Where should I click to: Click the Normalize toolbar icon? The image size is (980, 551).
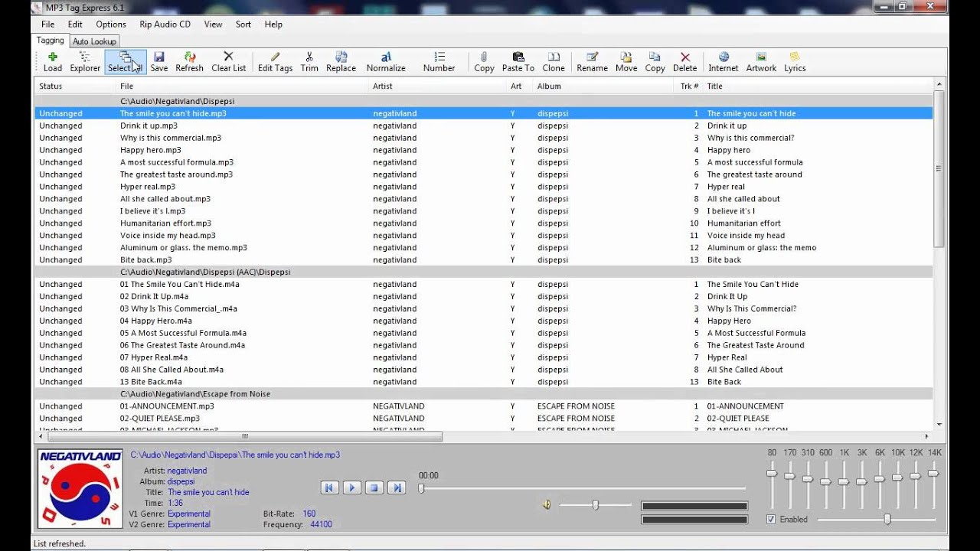click(386, 61)
